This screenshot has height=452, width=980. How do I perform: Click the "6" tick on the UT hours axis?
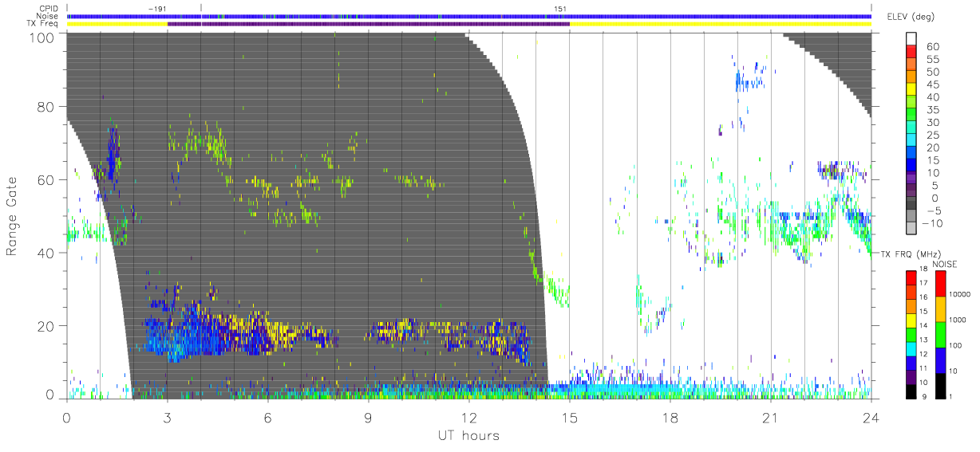click(267, 418)
